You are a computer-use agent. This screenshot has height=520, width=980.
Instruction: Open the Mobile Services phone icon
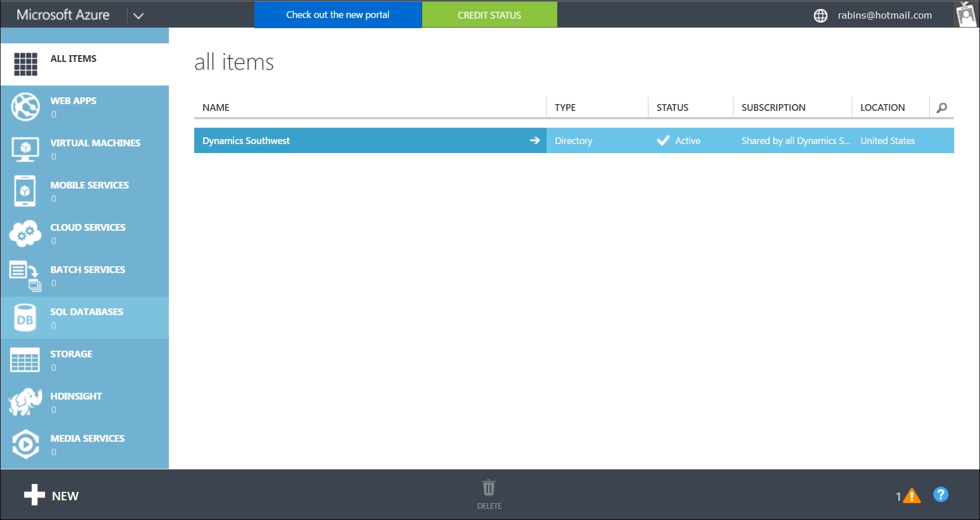tap(25, 191)
